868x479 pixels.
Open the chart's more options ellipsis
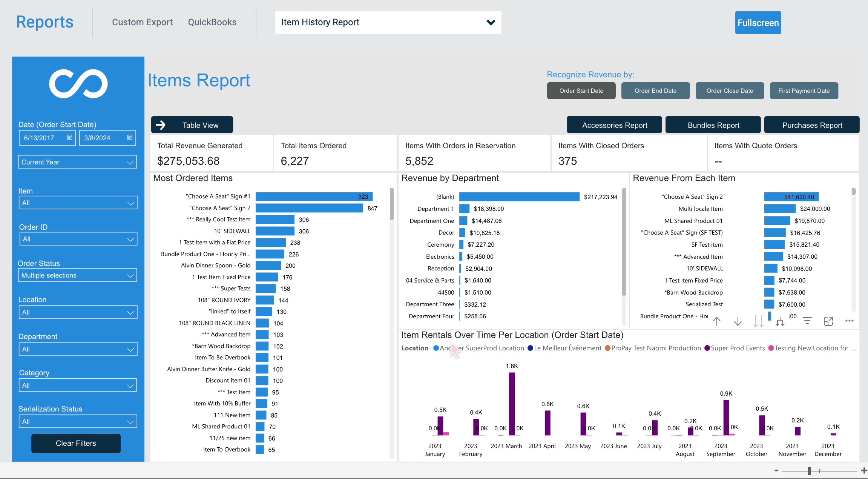850,321
